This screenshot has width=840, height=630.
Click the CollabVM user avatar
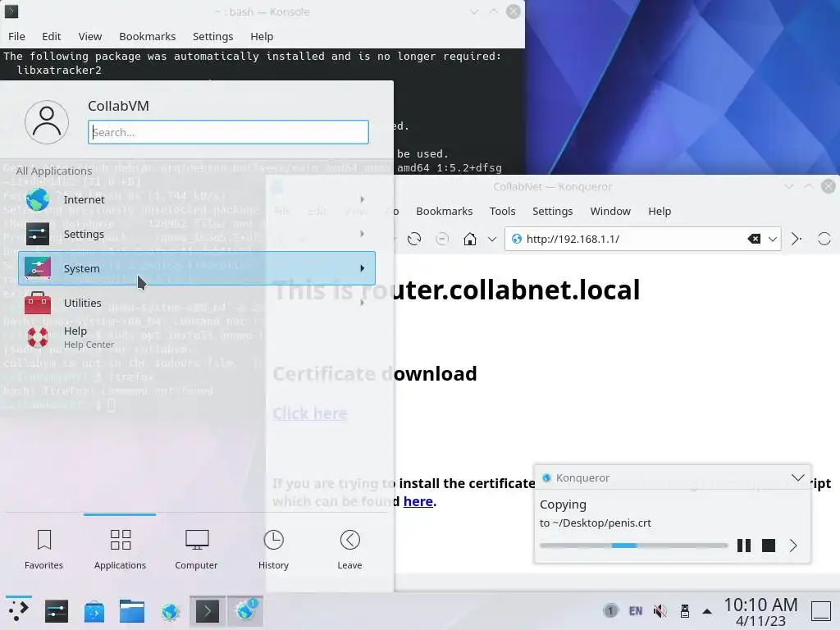coord(47,122)
